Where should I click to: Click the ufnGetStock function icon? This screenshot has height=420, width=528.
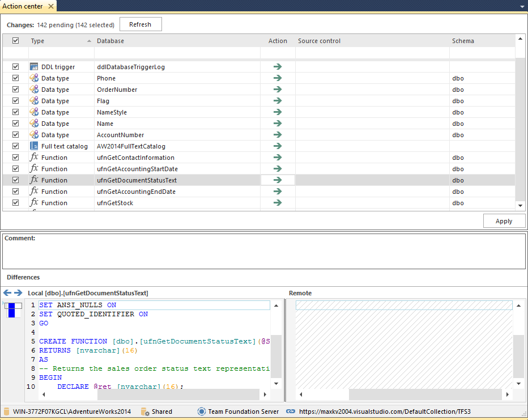point(34,203)
